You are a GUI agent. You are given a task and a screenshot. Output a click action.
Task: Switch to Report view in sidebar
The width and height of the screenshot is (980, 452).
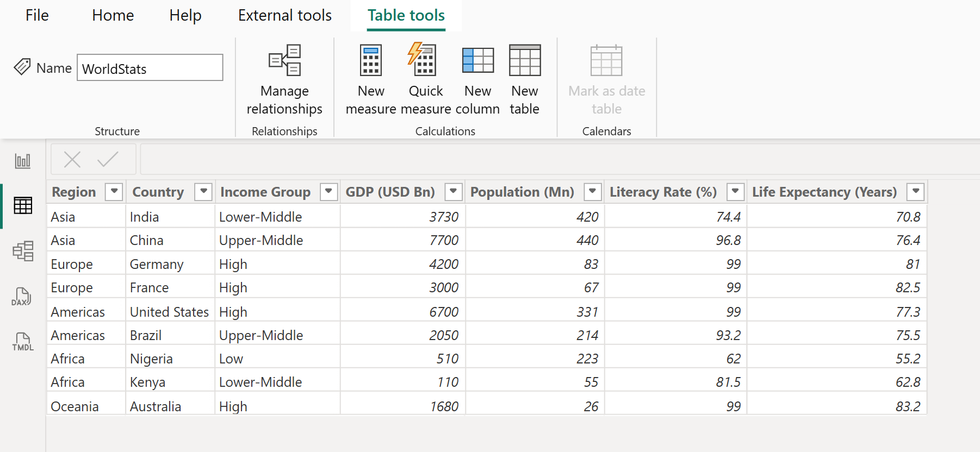click(23, 161)
